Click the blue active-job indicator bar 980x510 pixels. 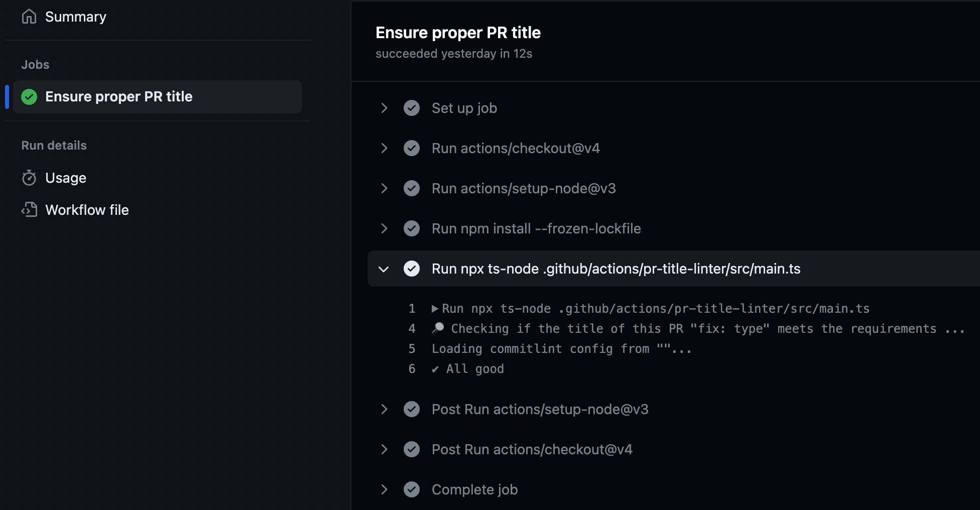coord(7,96)
